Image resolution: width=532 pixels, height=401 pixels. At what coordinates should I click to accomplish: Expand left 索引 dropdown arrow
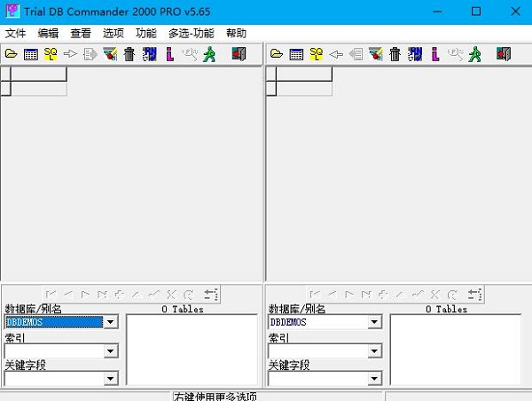[x=111, y=351]
